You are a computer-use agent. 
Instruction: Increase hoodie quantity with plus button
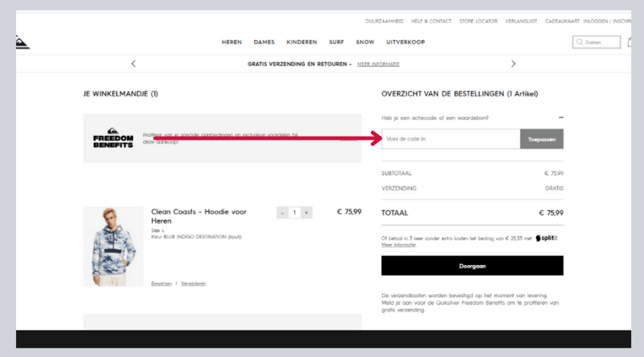pos(306,213)
